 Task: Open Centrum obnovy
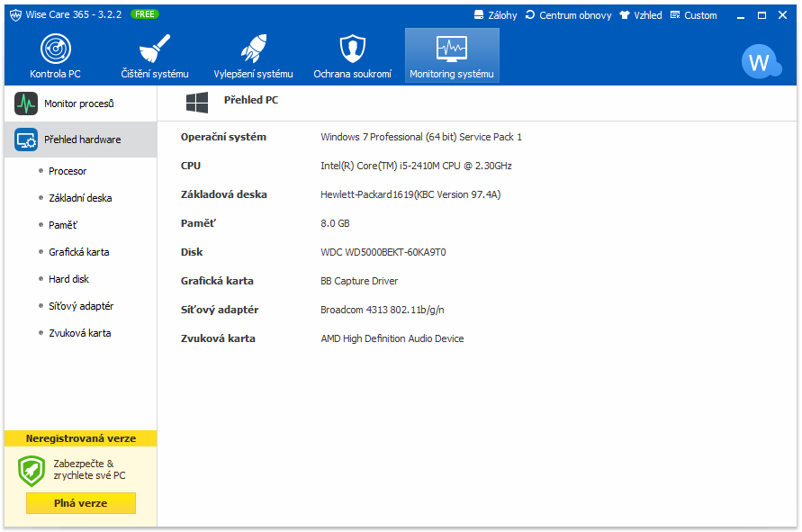pos(568,14)
